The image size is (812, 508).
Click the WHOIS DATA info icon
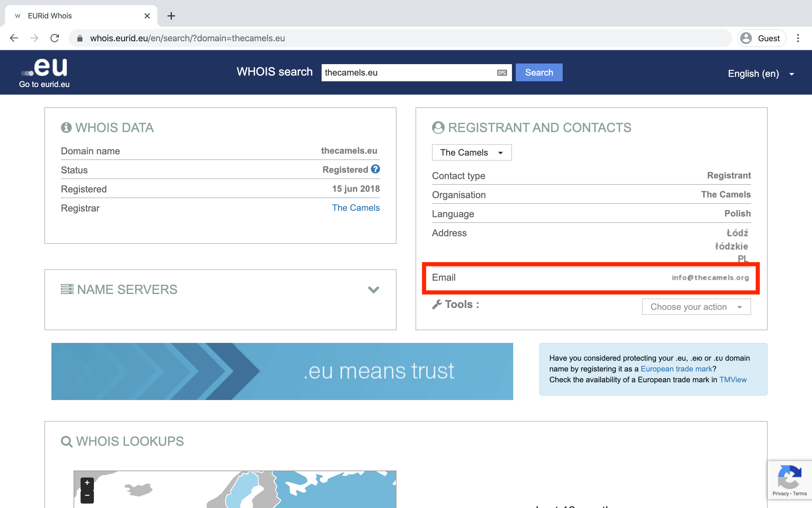click(x=66, y=128)
